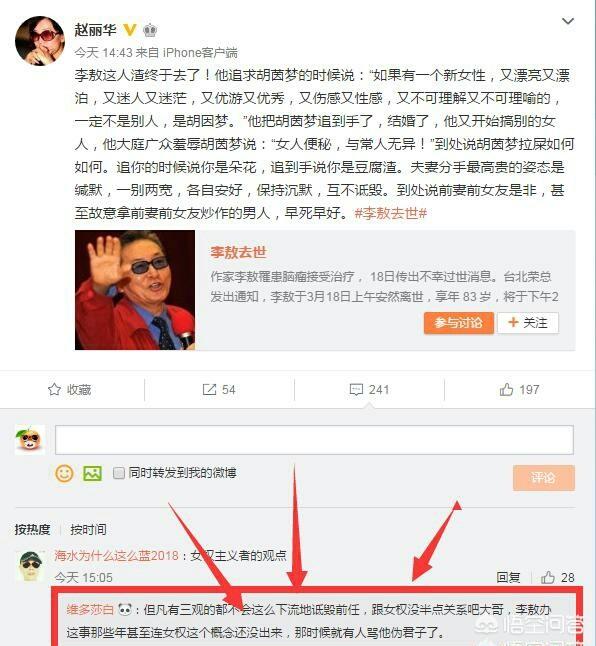Sort comments by 按热度 tab
The height and width of the screenshot is (646, 596).
[32, 529]
